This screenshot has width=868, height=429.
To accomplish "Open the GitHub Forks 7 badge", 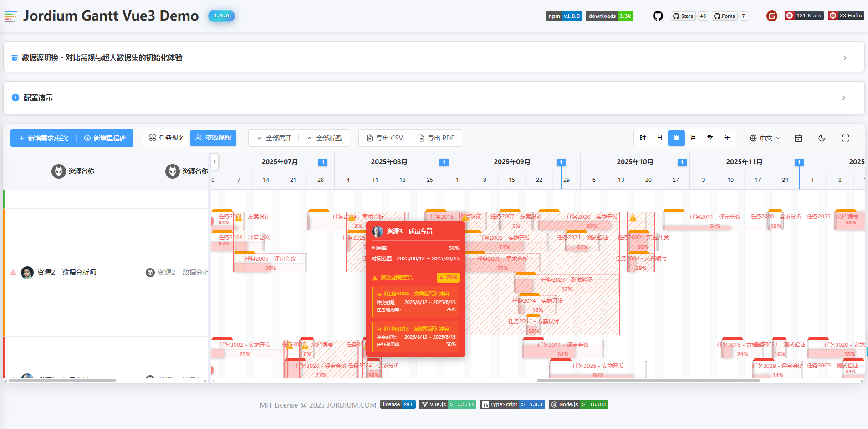I will tap(730, 16).
